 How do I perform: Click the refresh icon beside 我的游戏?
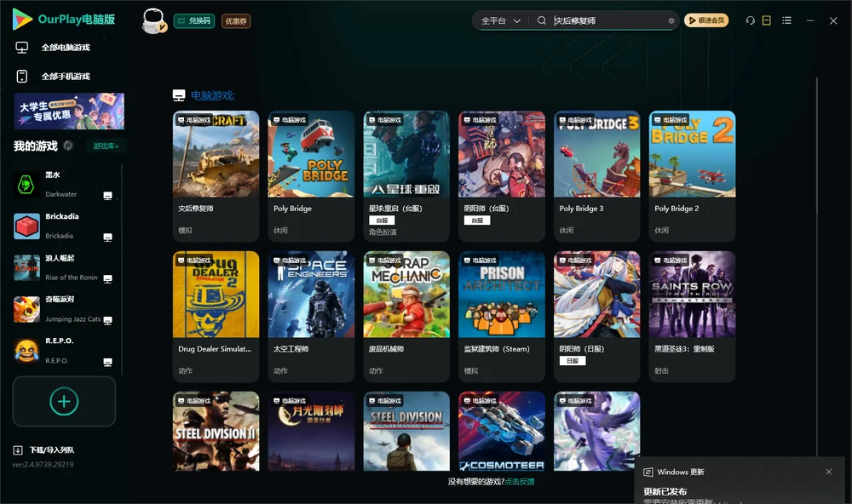pyautogui.click(x=68, y=146)
